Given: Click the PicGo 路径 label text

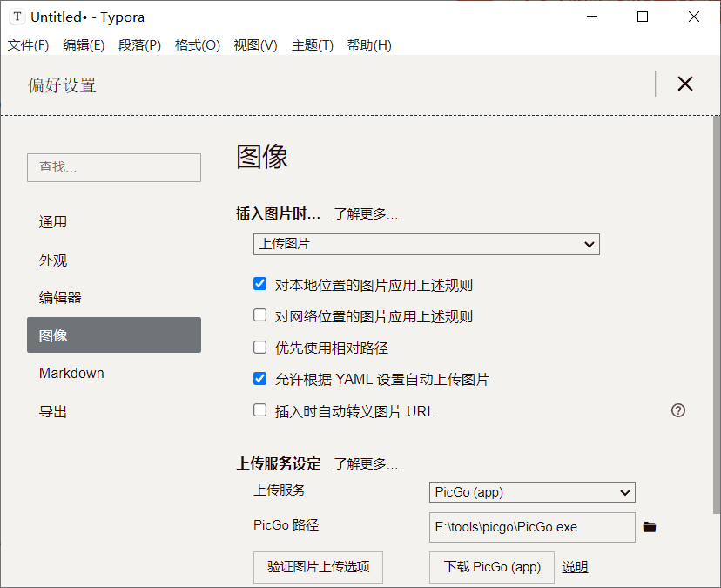Looking at the screenshot, I should point(286,525).
